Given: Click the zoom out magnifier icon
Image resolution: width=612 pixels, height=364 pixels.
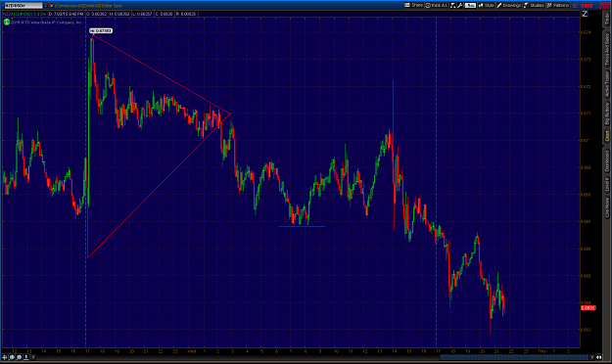Looking at the screenshot, I should pyautogui.click(x=19, y=357).
